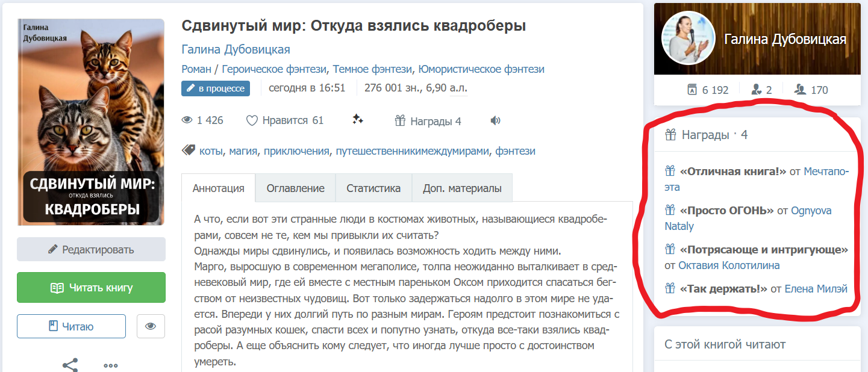Click the book cover image with cats
The height and width of the screenshot is (372, 868).
(91, 122)
